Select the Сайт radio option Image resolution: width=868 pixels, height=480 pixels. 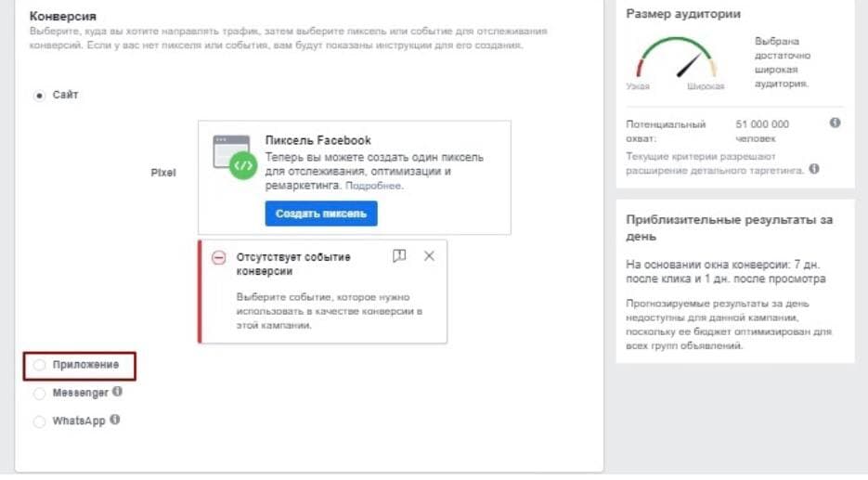tap(39, 96)
